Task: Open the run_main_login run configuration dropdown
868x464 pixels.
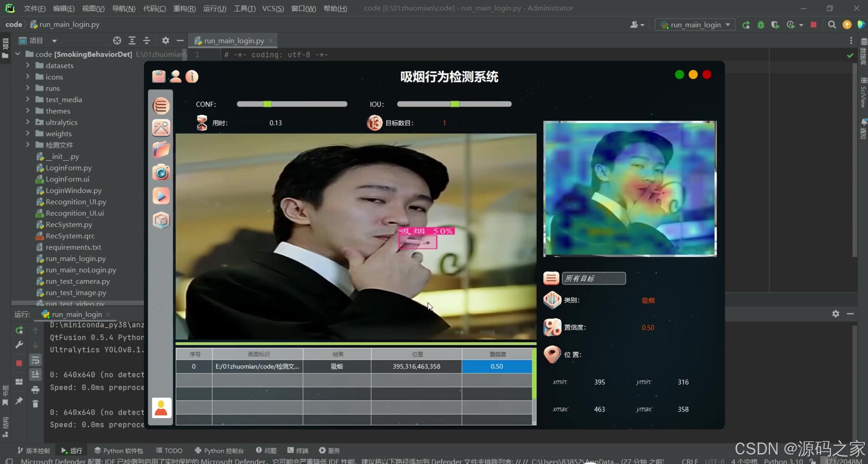Action: [x=695, y=25]
